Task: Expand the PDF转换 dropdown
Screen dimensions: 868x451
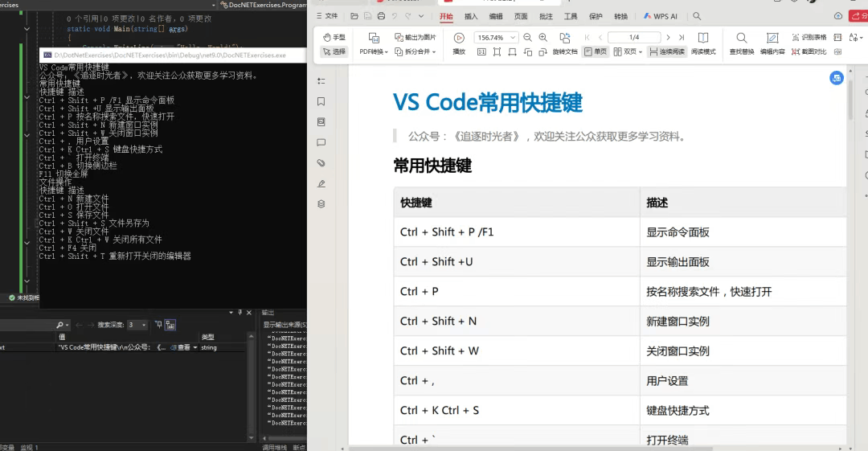Action: pos(374,51)
